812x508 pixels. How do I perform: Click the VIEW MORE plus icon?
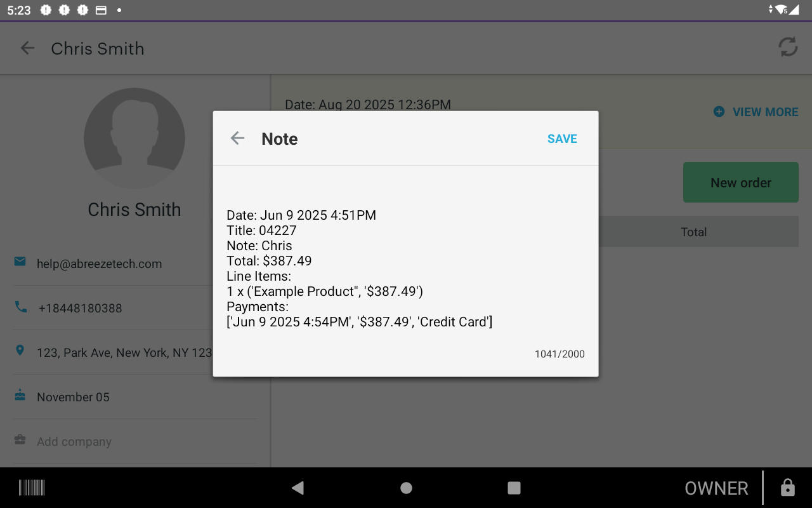pos(719,112)
